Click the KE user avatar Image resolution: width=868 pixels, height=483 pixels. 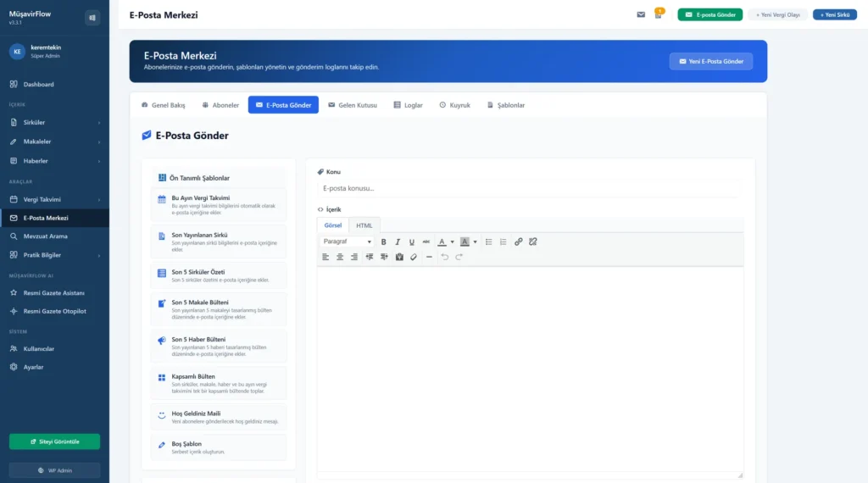pos(17,52)
